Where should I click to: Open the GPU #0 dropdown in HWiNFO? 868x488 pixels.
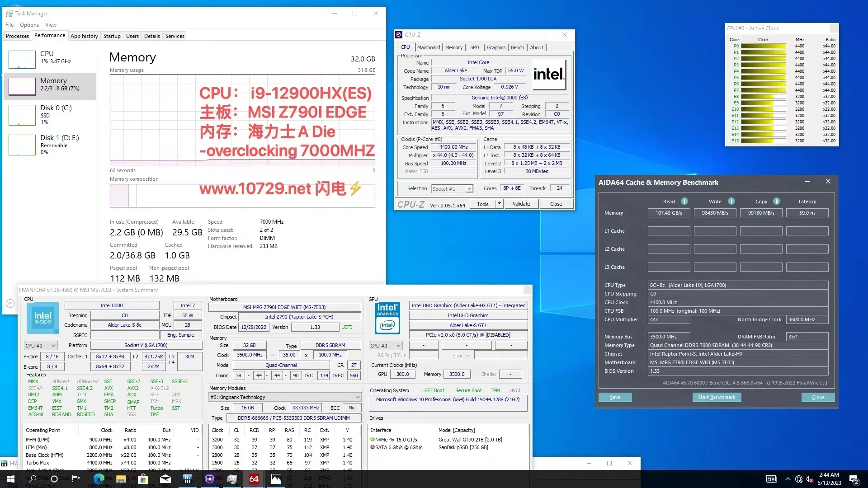[x=386, y=345]
